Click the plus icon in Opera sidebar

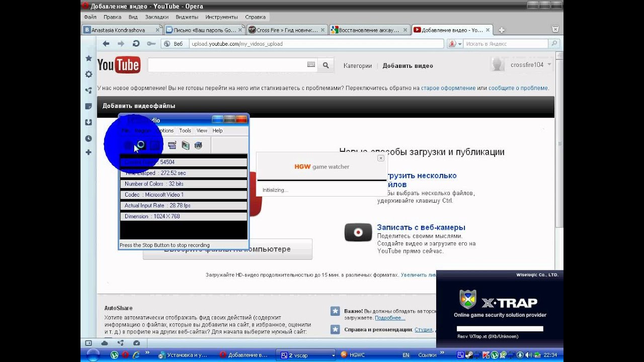pyautogui.click(x=89, y=152)
